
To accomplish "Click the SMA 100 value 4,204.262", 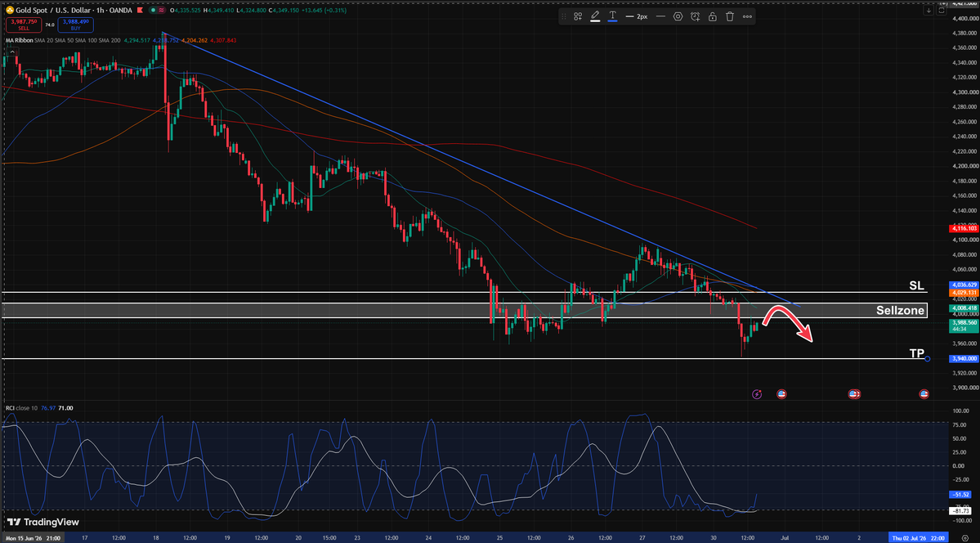I will point(195,40).
